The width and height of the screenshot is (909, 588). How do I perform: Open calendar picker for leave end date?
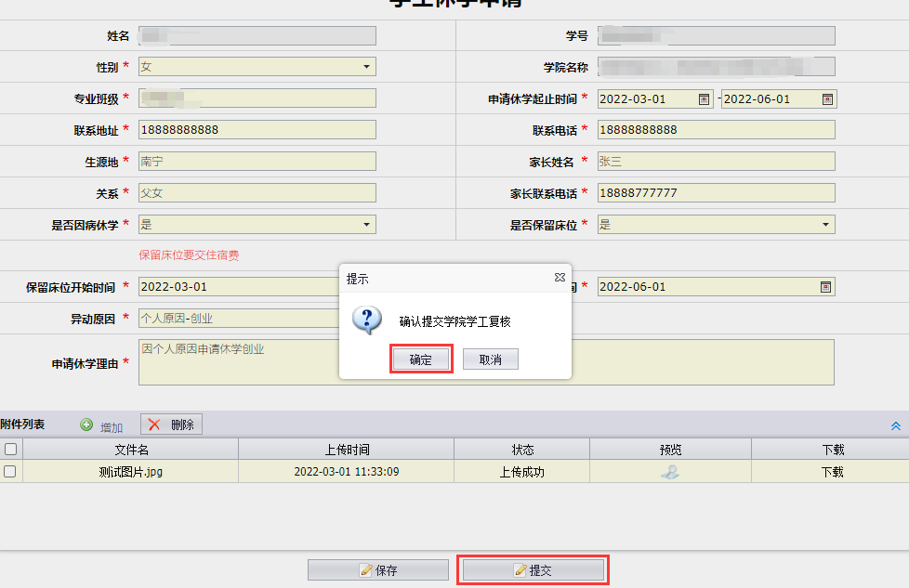(826, 99)
